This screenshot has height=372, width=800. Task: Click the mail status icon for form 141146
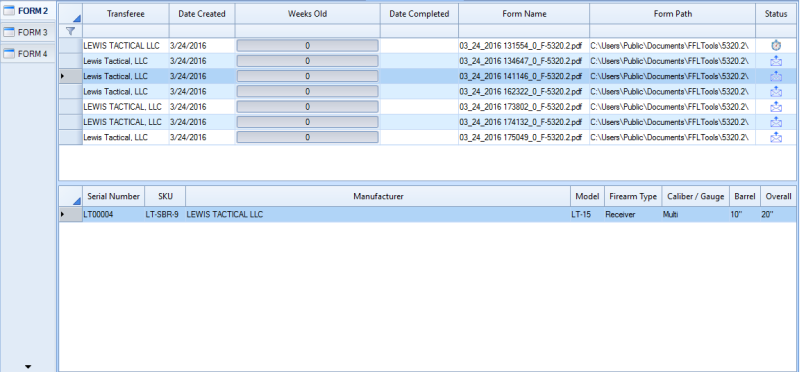[x=776, y=76]
